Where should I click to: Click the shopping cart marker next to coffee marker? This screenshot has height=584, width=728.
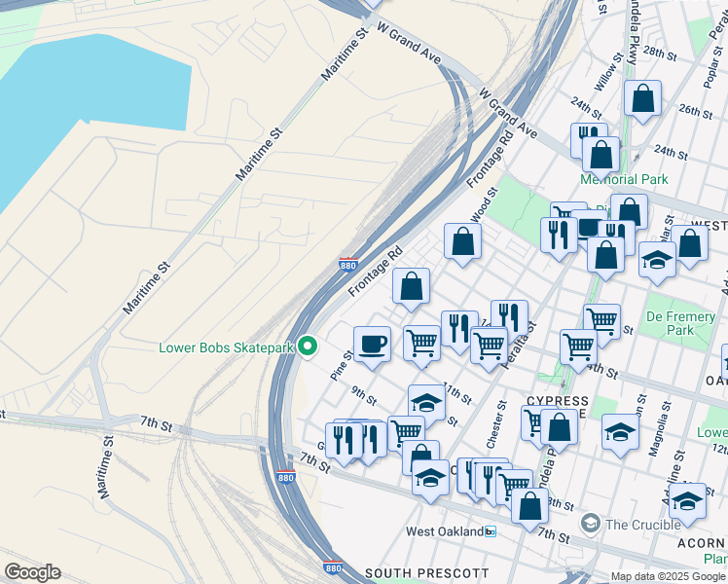(421, 345)
